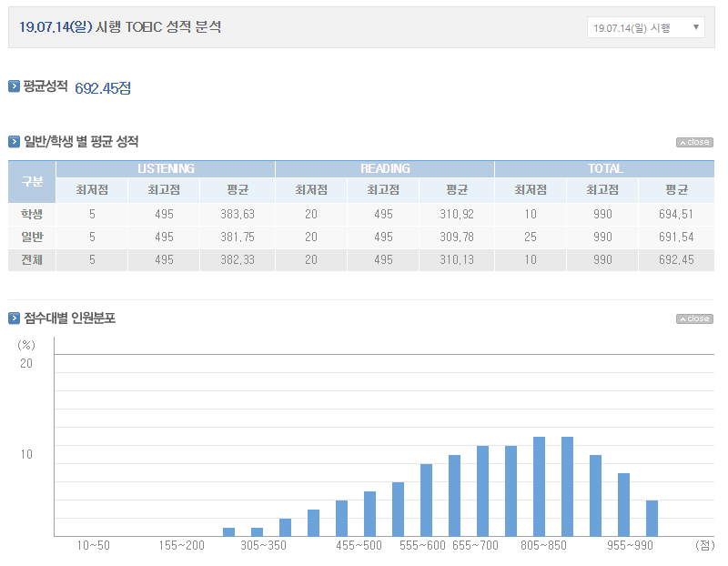The height and width of the screenshot is (566, 728).
Task: Select the TOTAL column group header
Action: (605, 168)
